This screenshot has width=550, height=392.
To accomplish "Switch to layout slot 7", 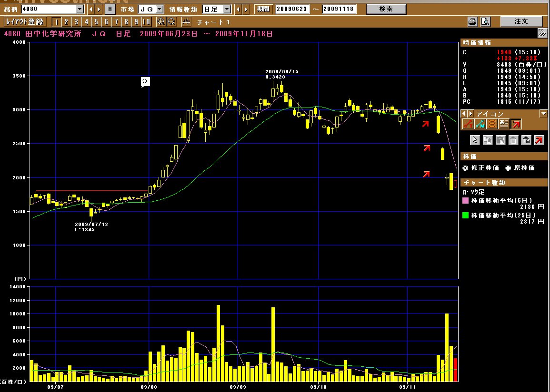I will tap(117, 22).
